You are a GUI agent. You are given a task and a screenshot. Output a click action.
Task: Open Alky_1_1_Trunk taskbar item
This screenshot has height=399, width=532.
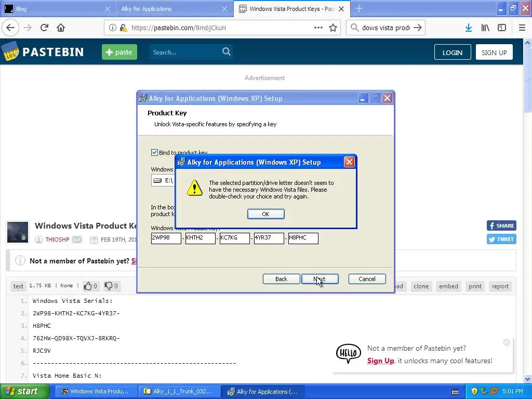pyautogui.click(x=179, y=392)
